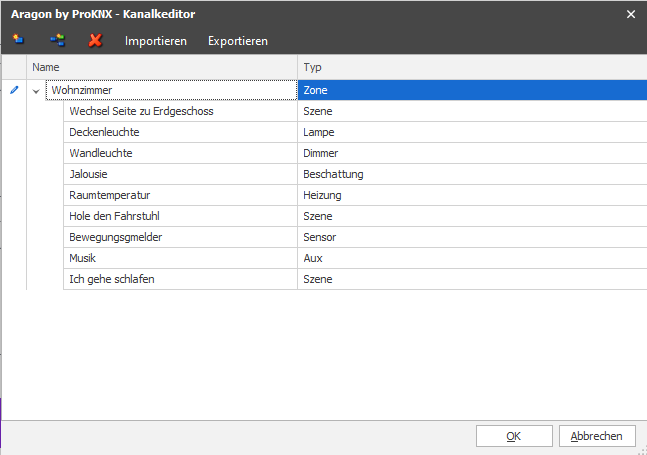Select the Jalousie row

coord(355,174)
